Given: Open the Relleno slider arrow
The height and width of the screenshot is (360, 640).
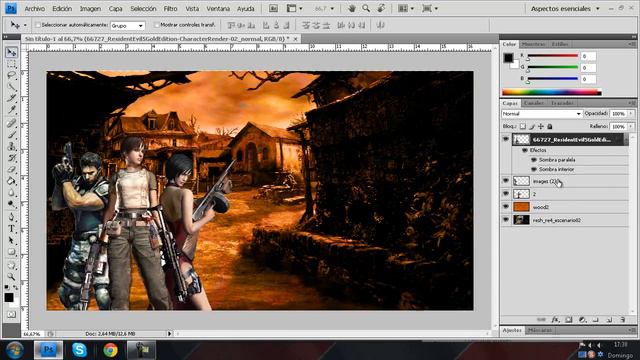Looking at the screenshot, I should 631,127.
